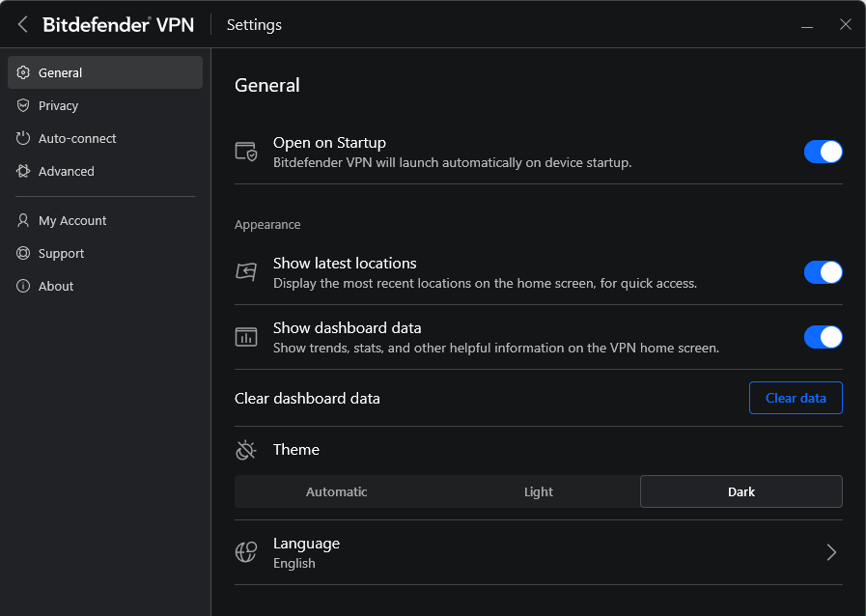Screen dimensions: 866x616
Task: Select the Light theme option
Action: click(x=539, y=491)
